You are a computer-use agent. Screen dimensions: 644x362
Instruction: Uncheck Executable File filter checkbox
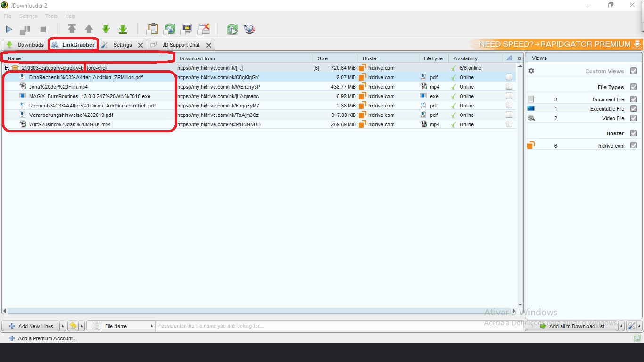[x=634, y=108]
